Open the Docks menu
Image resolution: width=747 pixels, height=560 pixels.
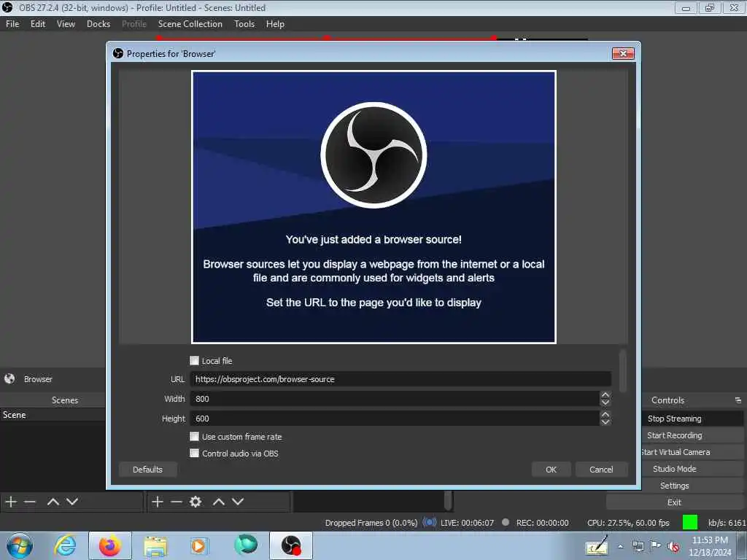[98, 24]
